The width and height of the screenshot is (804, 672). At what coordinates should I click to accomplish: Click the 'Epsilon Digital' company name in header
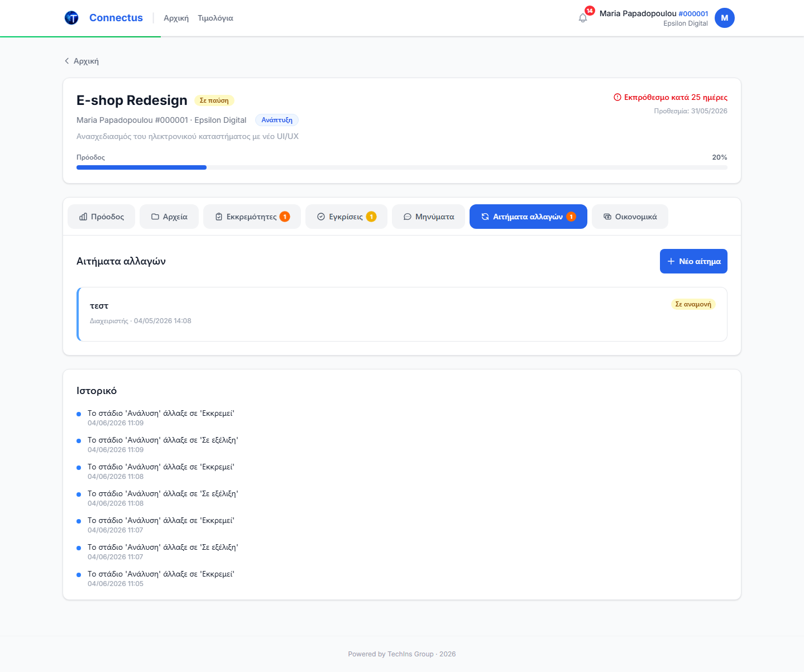tap(686, 23)
